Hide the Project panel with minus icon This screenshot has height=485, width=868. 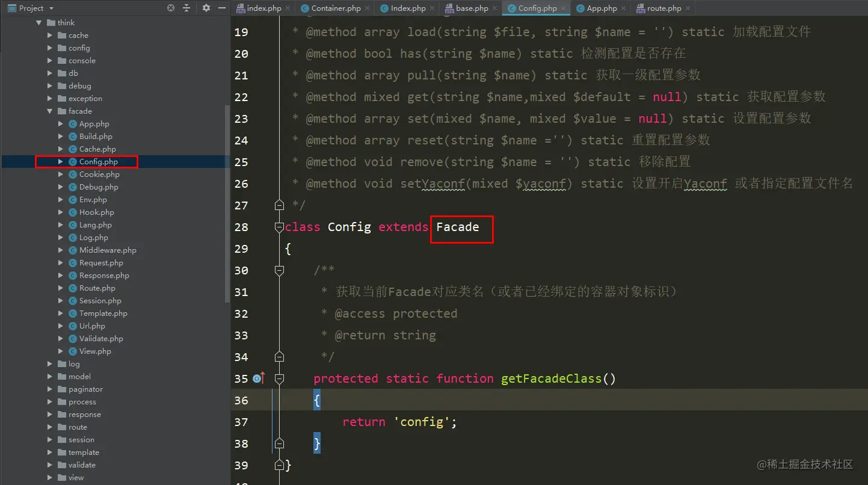pyautogui.click(x=222, y=8)
